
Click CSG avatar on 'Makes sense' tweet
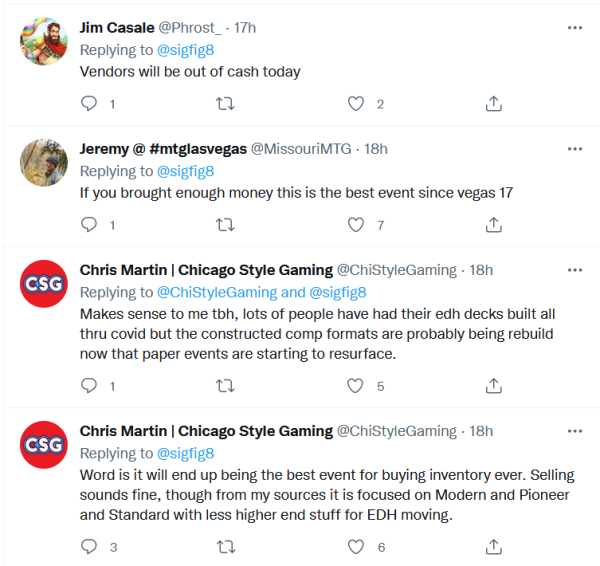tap(44, 283)
